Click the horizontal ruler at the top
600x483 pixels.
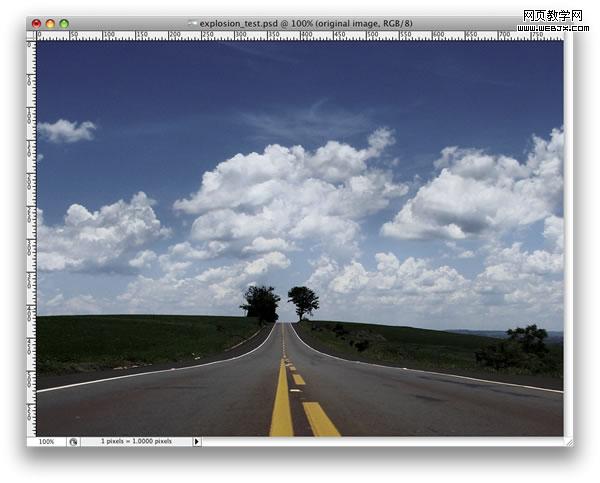(x=300, y=36)
